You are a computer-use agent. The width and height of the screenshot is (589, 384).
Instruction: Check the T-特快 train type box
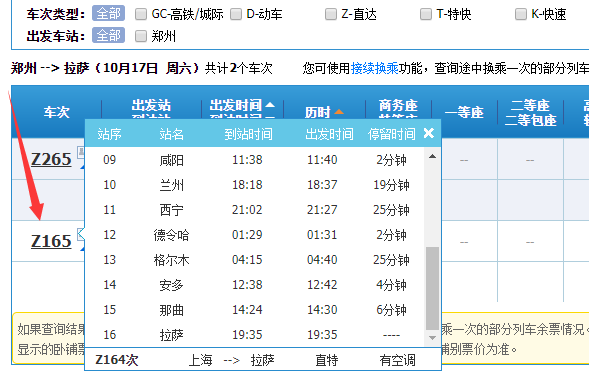point(426,14)
